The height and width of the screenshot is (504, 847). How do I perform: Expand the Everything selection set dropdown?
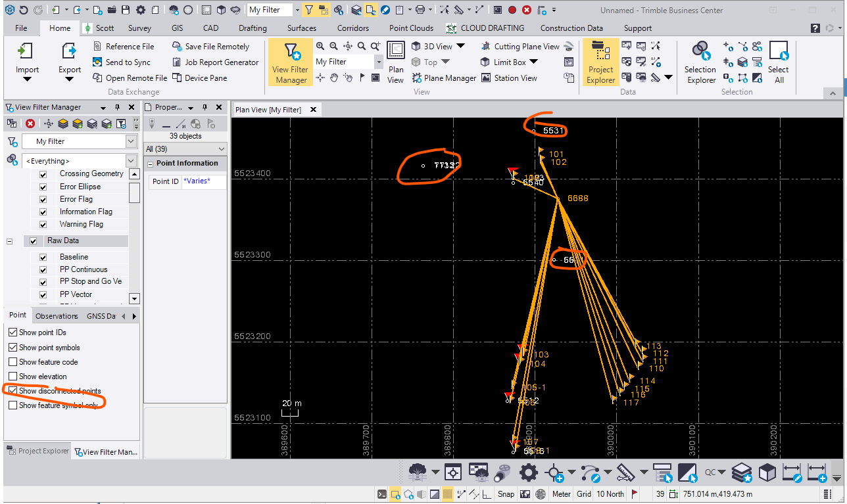tap(130, 161)
